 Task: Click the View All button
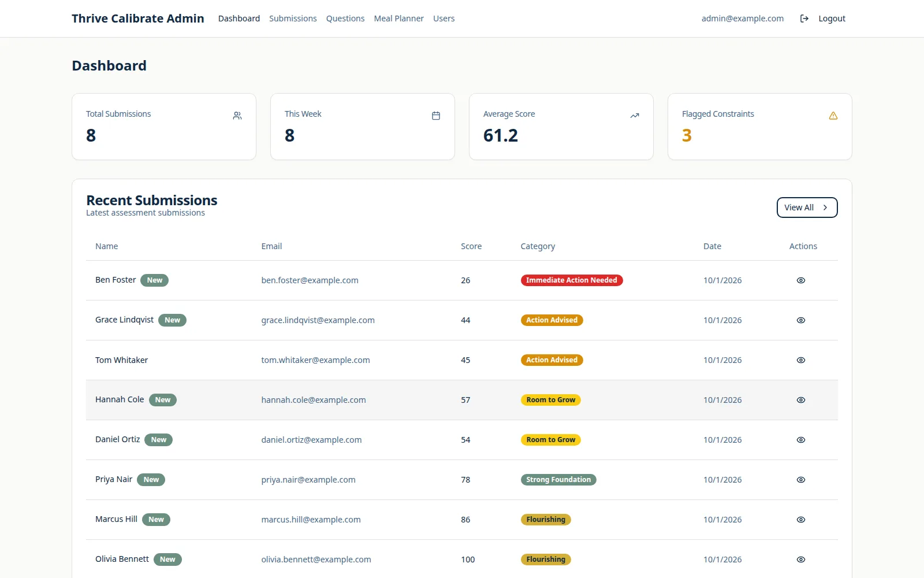tap(807, 208)
